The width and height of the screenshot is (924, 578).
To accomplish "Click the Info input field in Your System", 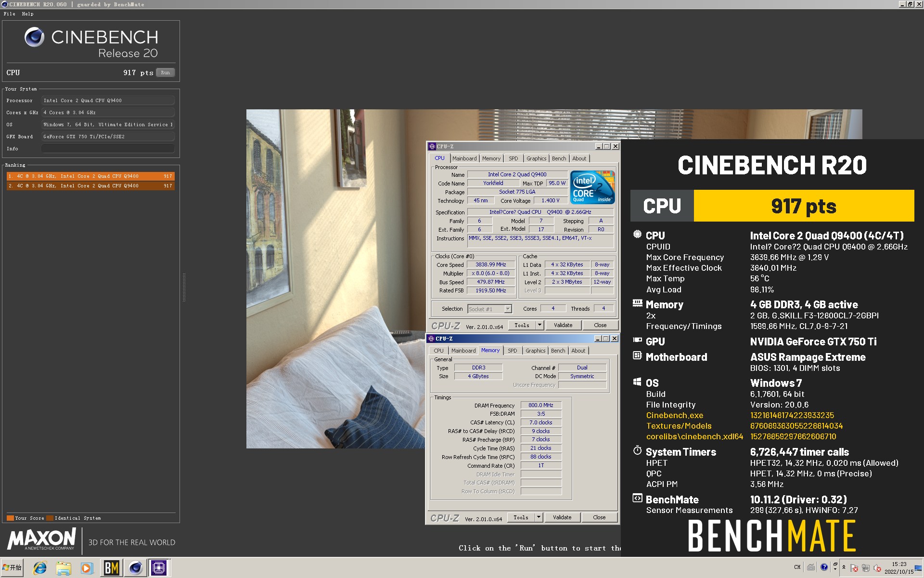I will [108, 149].
